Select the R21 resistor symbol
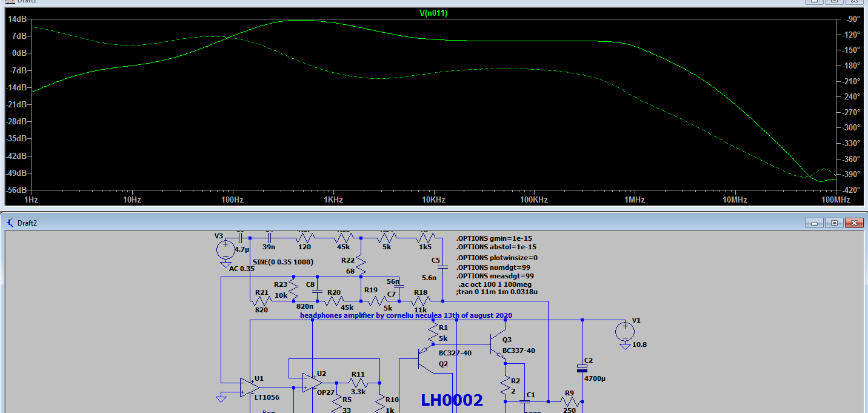868x413 pixels. (261, 300)
